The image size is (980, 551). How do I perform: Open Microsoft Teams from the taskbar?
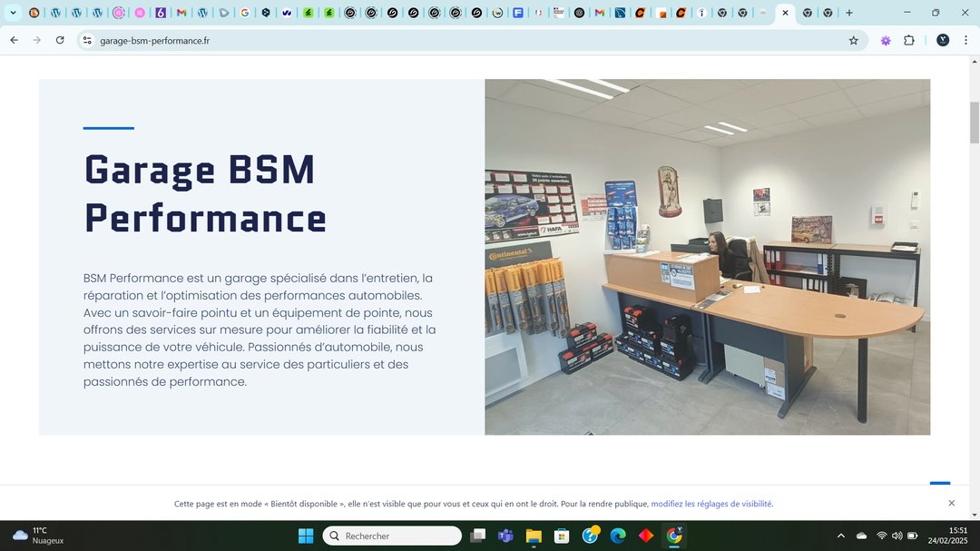(505, 536)
